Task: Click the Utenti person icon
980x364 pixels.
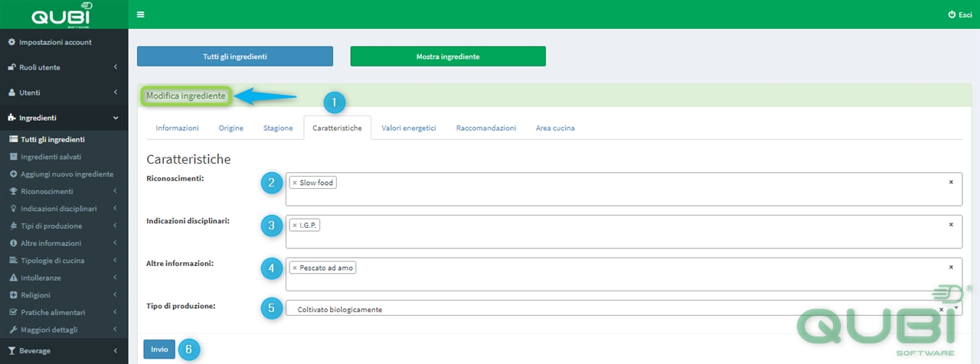Action: pos(11,93)
